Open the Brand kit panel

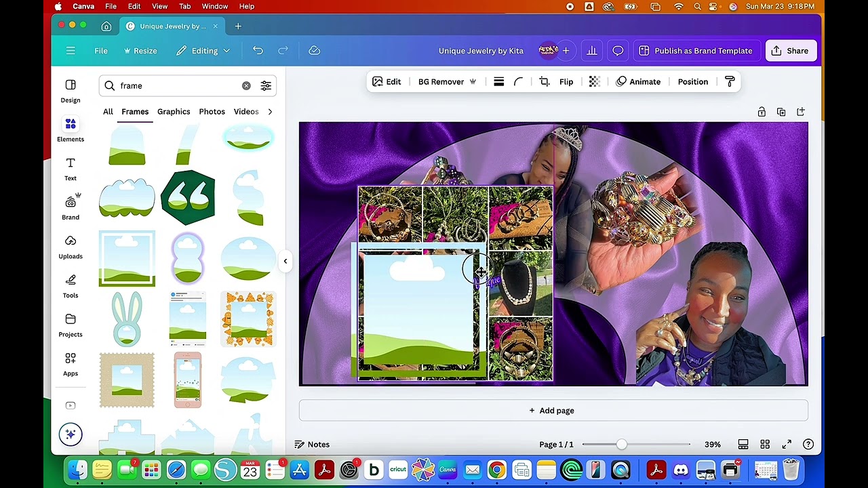(x=71, y=207)
